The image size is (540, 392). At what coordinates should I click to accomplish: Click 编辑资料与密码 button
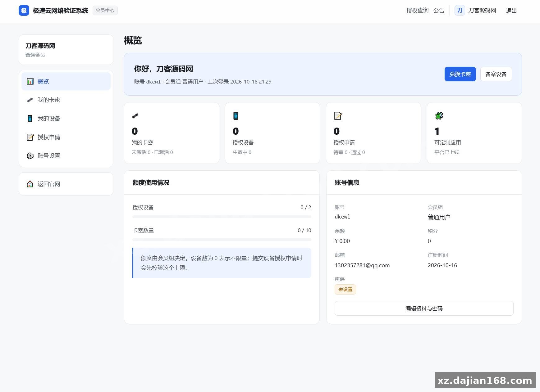tap(424, 309)
